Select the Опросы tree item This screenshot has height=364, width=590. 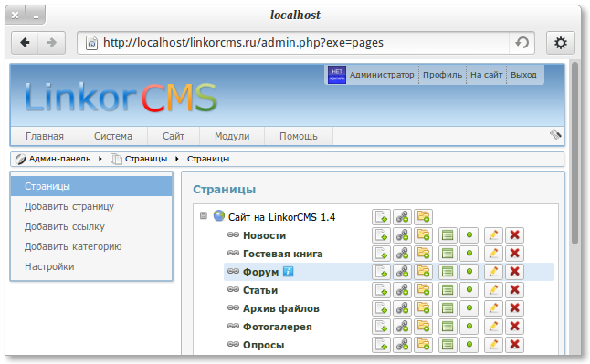tap(263, 345)
